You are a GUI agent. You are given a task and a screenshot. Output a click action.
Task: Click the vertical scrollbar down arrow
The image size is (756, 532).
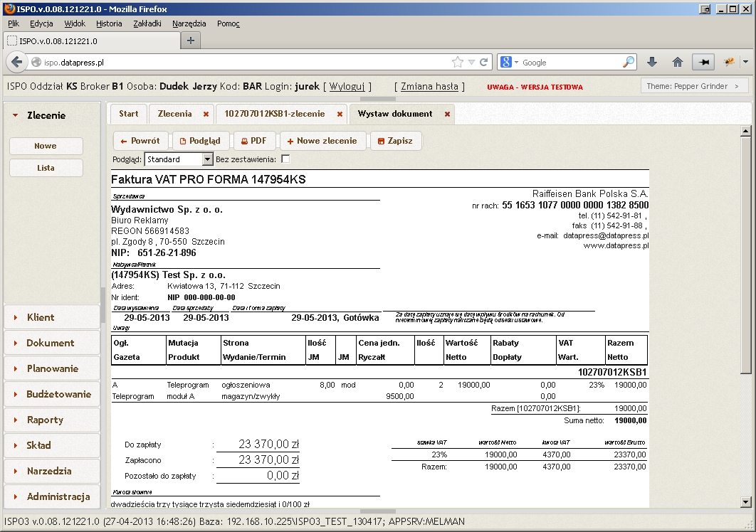(x=745, y=501)
